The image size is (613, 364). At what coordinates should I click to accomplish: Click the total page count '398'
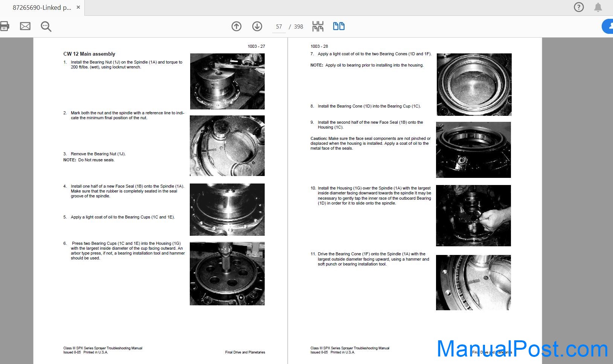click(x=299, y=27)
